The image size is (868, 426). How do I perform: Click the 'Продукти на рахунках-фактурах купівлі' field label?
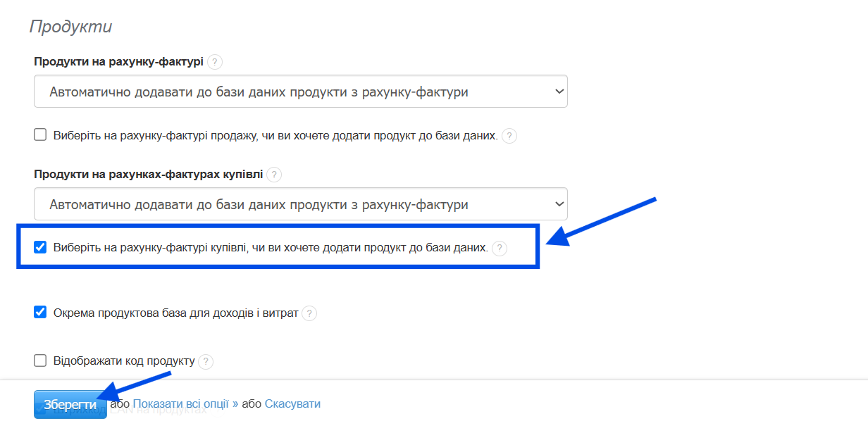click(x=148, y=174)
